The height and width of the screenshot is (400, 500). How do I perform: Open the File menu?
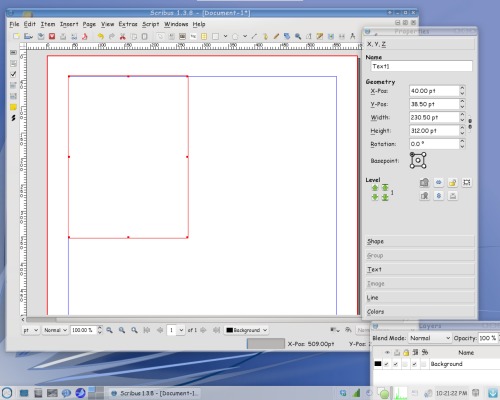(14, 24)
